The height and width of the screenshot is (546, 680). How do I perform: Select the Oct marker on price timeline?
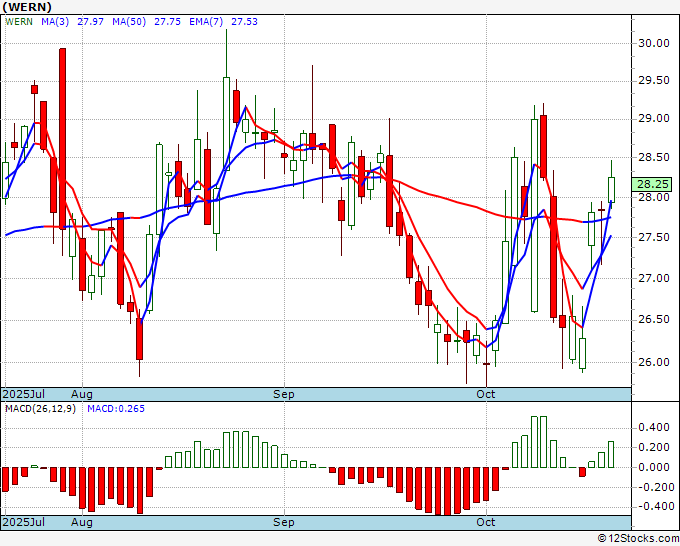tap(486, 394)
